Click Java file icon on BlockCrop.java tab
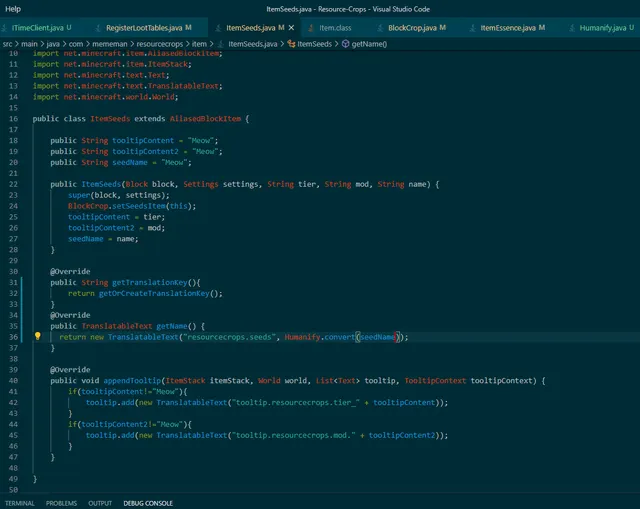This screenshot has width=640, height=509. [x=380, y=28]
